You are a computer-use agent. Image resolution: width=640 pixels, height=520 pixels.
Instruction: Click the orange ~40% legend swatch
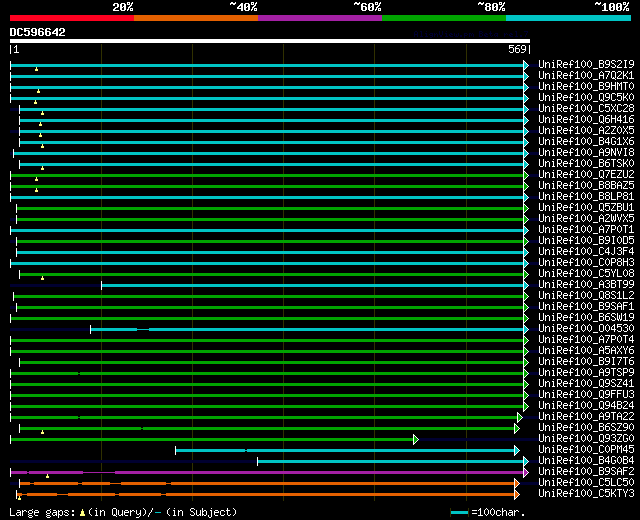coord(196,18)
